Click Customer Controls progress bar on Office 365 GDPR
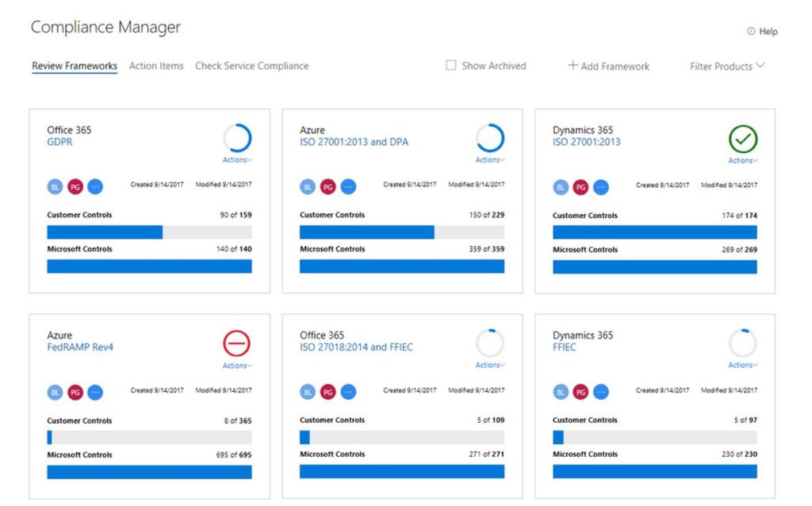The image size is (812, 506). click(149, 232)
